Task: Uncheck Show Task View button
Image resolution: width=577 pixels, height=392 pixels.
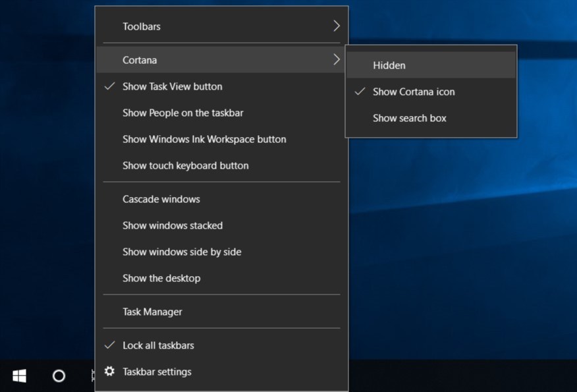Action: [x=172, y=86]
